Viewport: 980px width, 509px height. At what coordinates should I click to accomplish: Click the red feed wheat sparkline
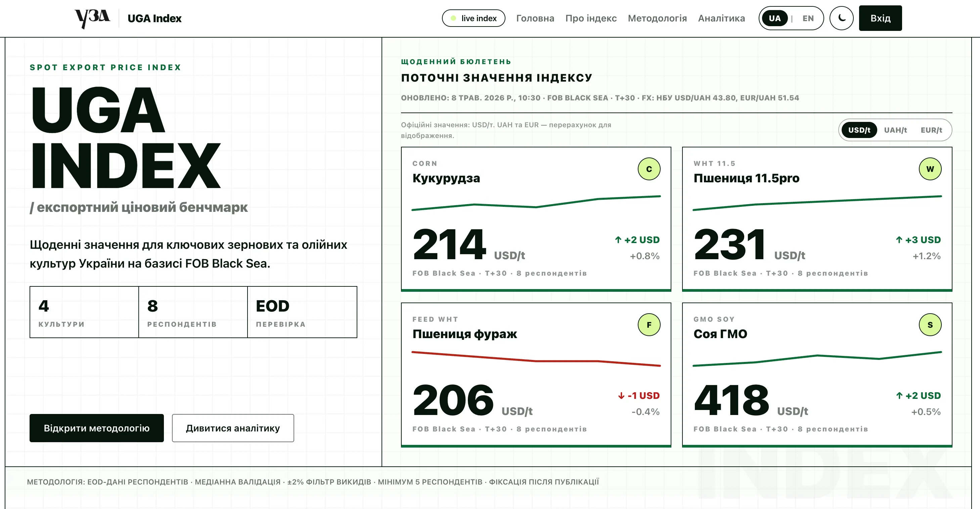(x=536, y=359)
